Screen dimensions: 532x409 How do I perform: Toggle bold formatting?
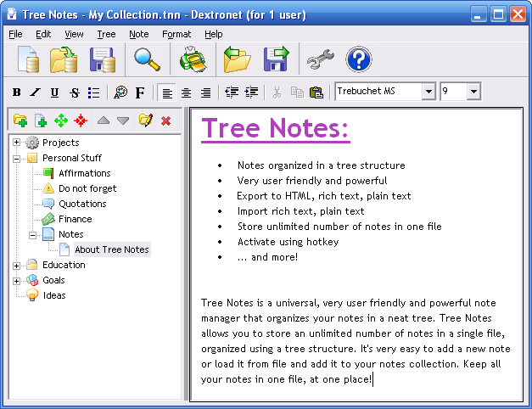(16, 92)
